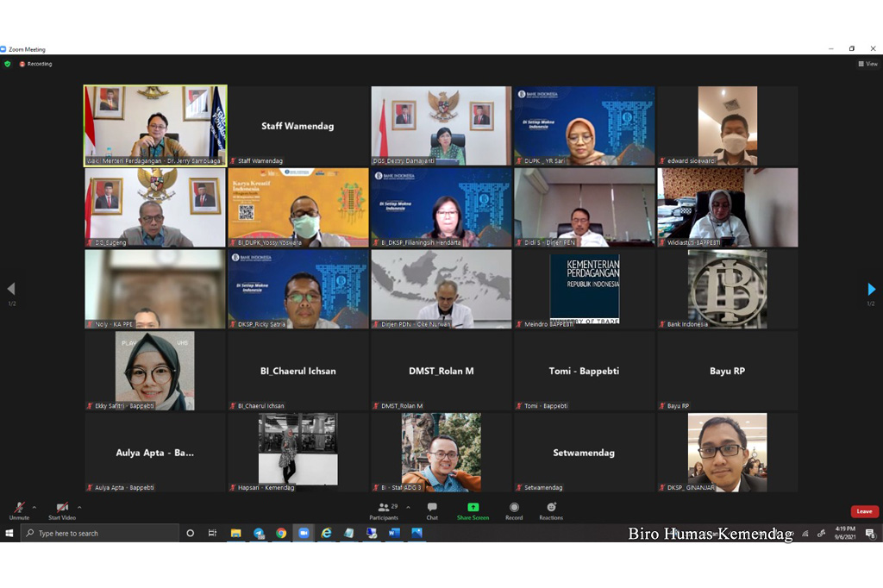Screen dimensions: 883x588
Task: Go to previous gallery page arrow
Action: tap(11, 289)
